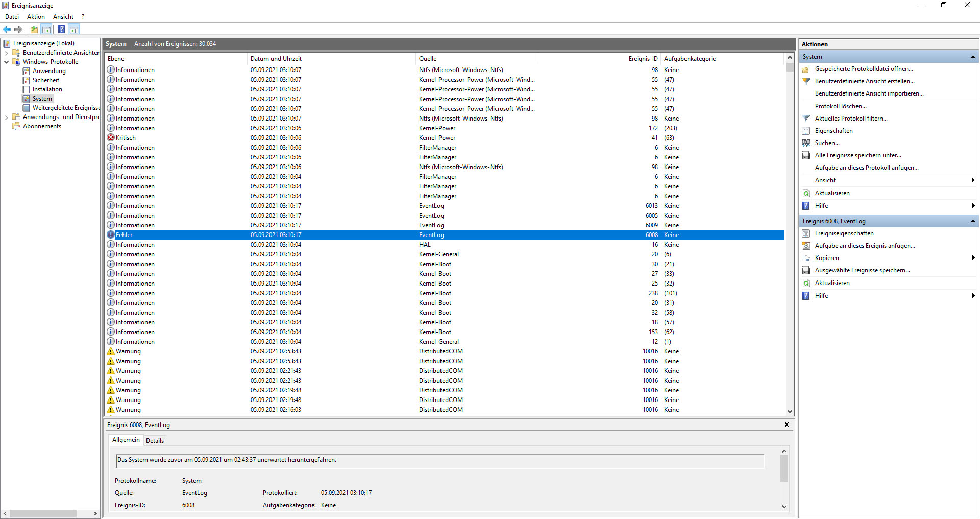This screenshot has height=519, width=980.
Task: Click the Eigenschaften icon in Aktionen
Action: pyautogui.click(x=806, y=131)
